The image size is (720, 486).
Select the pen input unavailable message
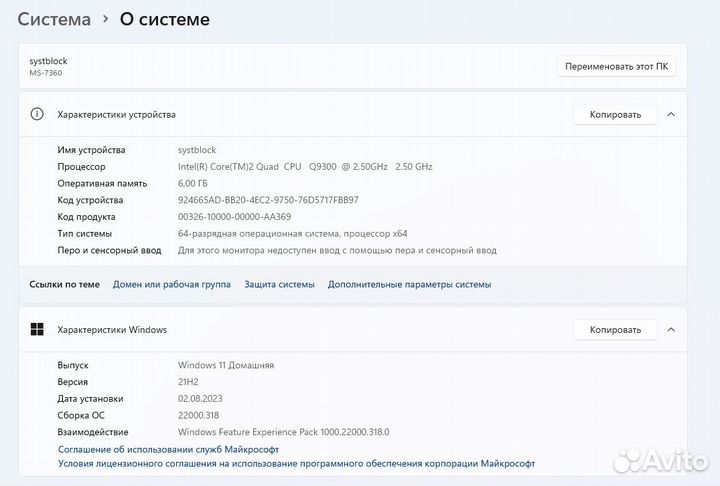pos(337,250)
